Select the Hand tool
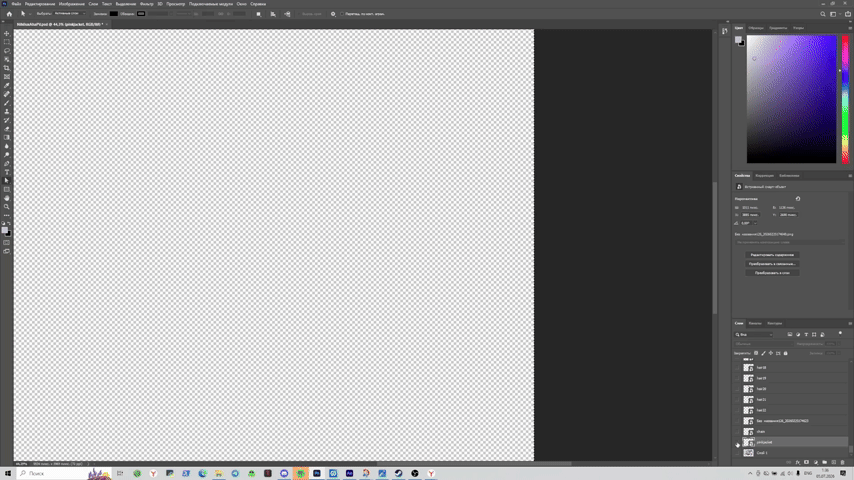The height and width of the screenshot is (480, 854). click(7, 198)
